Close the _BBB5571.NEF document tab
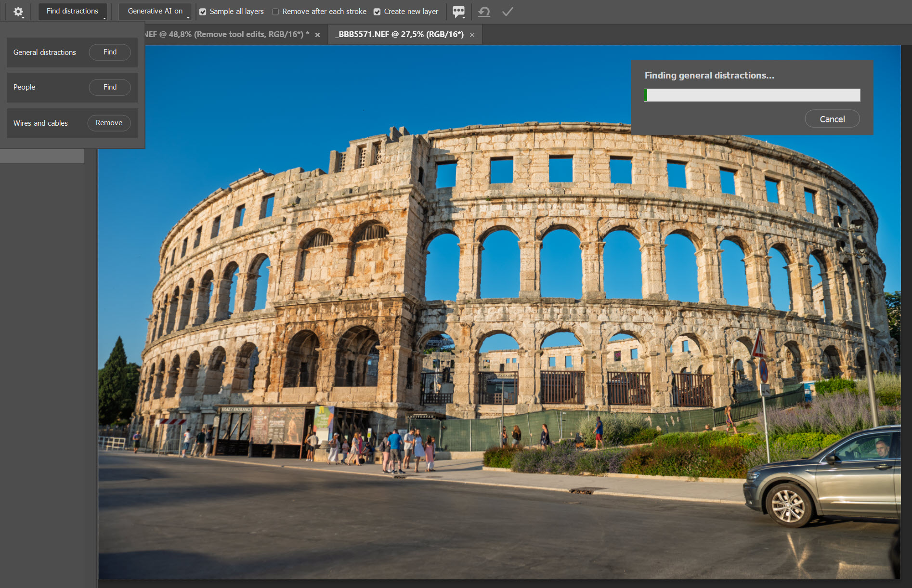This screenshot has width=912, height=588. 472,35
